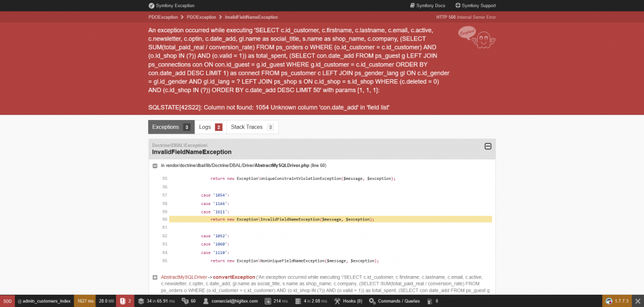Open the Hooks (0) panel
This screenshot has width=644, height=307.
point(348,301)
